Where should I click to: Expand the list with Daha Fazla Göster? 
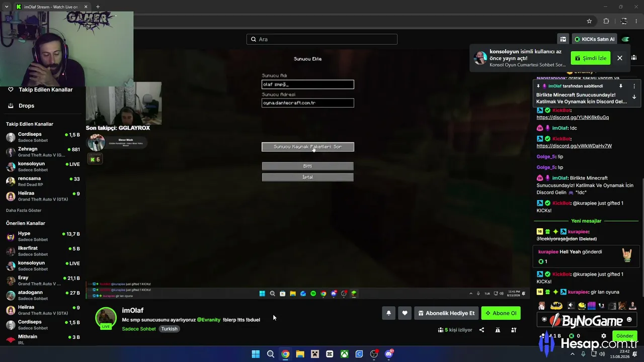click(24, 210)
